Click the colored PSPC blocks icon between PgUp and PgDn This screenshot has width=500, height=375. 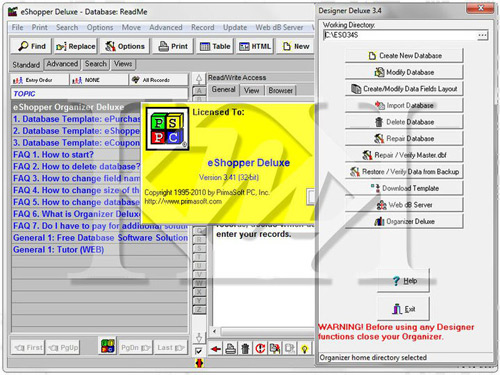(x=108, y=346)
